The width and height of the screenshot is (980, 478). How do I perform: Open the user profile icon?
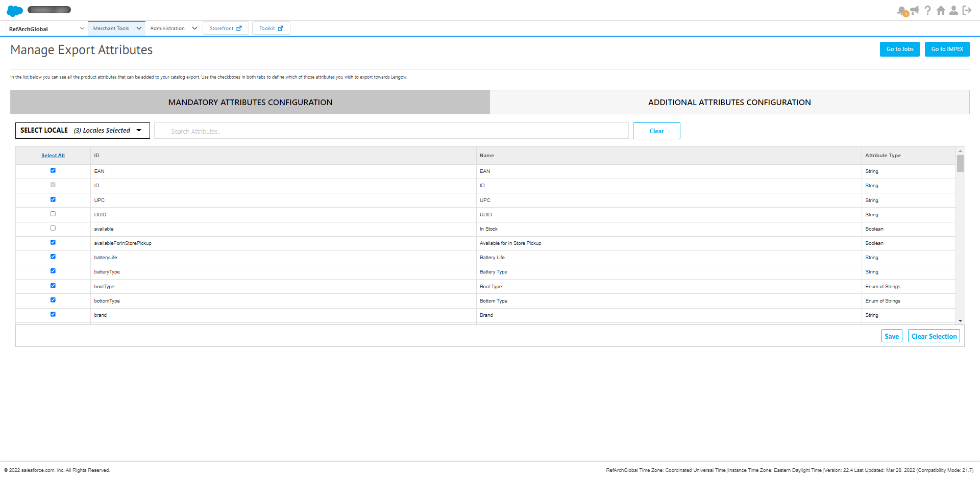(x=953, y=10)
